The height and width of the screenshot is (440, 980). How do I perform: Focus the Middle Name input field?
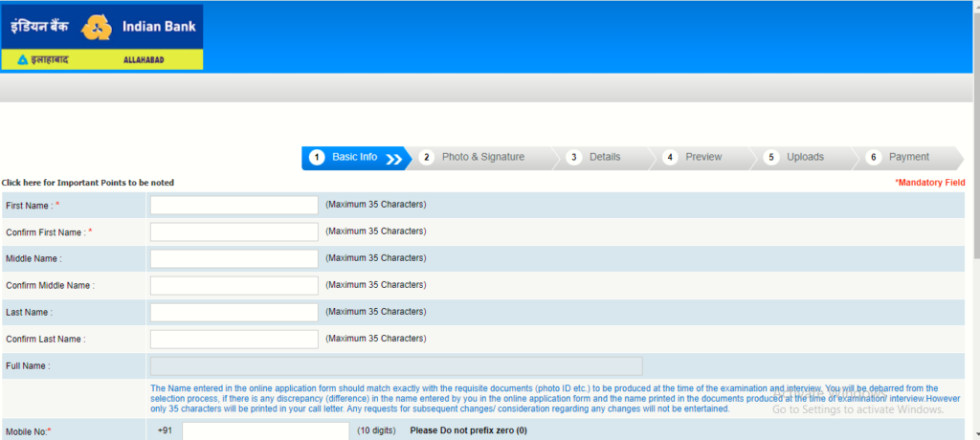pyautogui.click(x=234, y=259)
